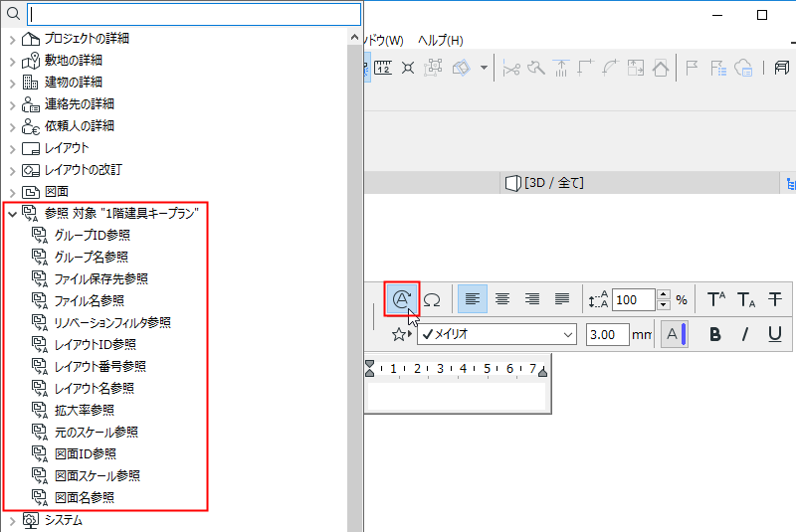Decrease line spacing with down stepper

click(663, 305)
